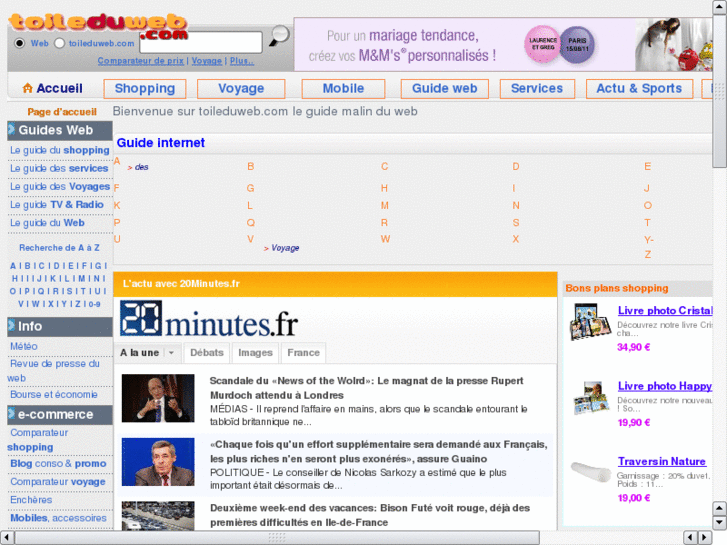This screenshot has width=727, height=545.
Task: Select the toileduweb.com radio button
Action: [59, 43]
